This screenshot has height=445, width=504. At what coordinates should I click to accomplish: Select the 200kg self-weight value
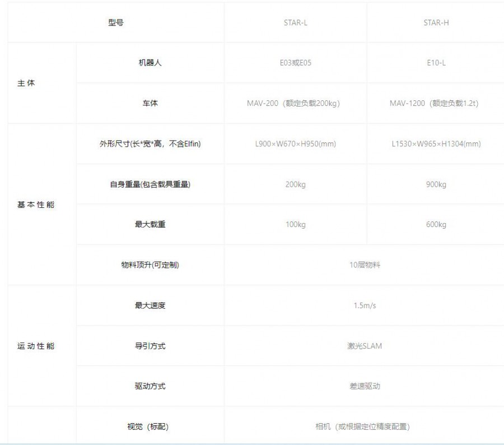coord(295,184)
